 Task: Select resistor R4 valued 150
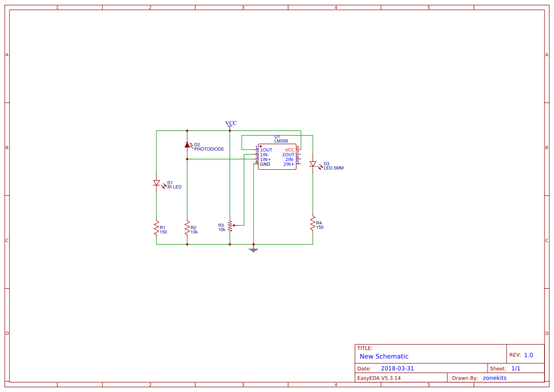click(313, 224)
